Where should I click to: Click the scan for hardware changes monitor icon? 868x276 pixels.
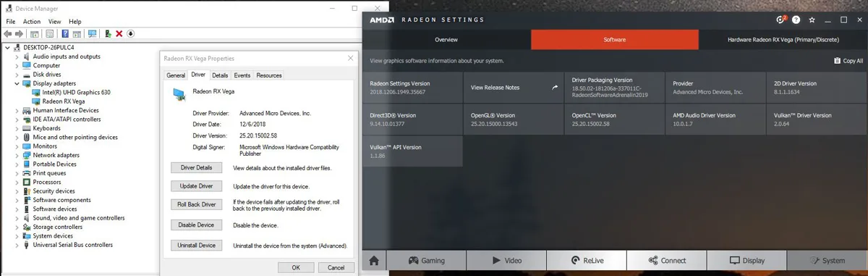[x=93, y=33]
